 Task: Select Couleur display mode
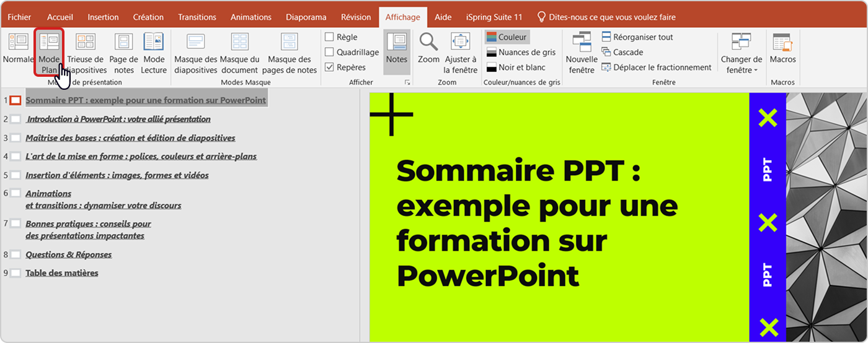(507, 37)
